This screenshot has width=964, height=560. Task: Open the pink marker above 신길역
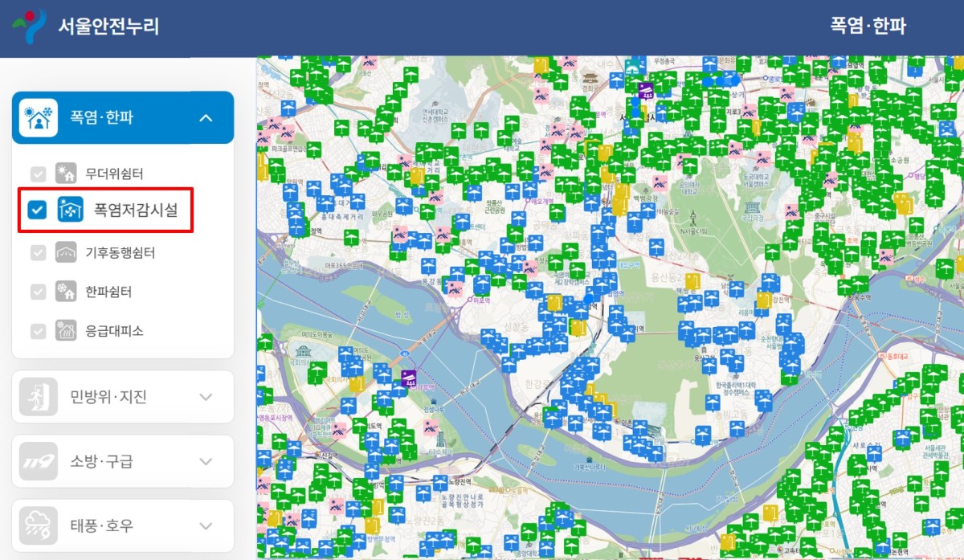pyautogui.click(x=338, y=430)
